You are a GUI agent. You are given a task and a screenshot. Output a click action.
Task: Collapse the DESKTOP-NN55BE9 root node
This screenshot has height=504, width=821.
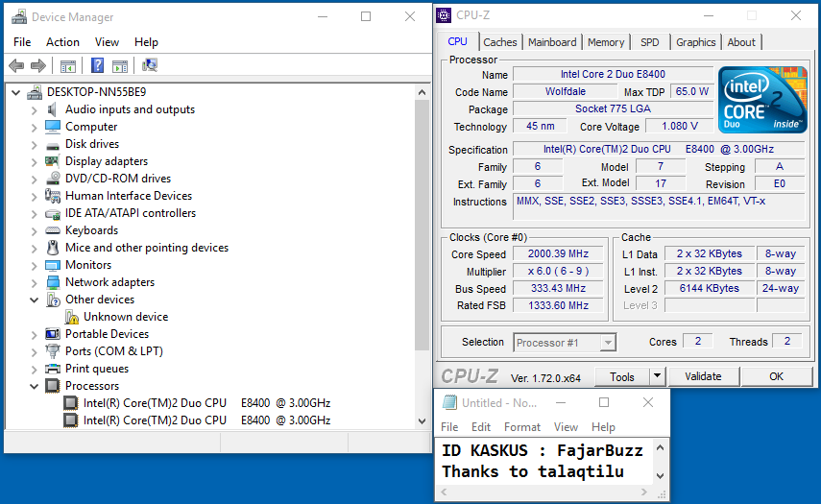tap(15, 92)
